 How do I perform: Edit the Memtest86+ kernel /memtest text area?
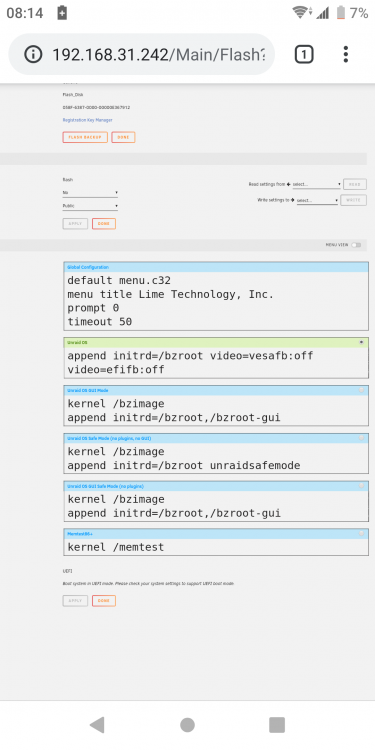216,547
